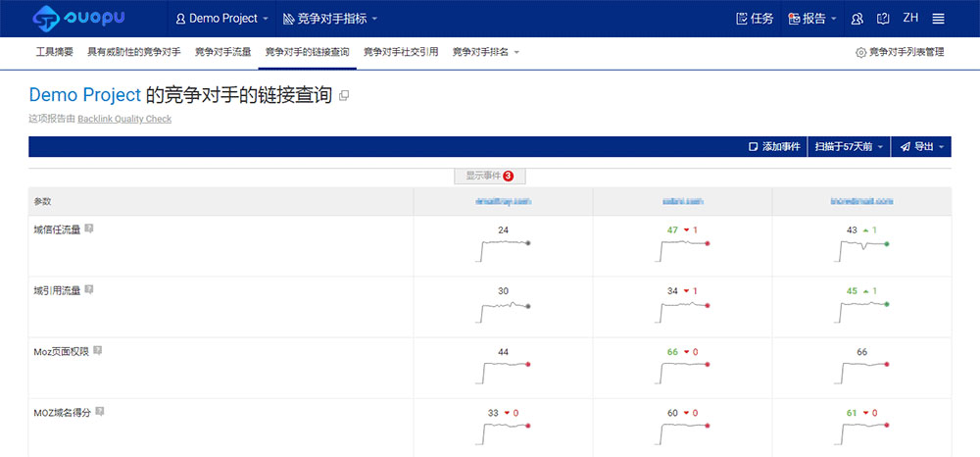Click the value 47 in 域信任流量 row
The width and height of the screenshot is (980, 457).
click(672, 230)
